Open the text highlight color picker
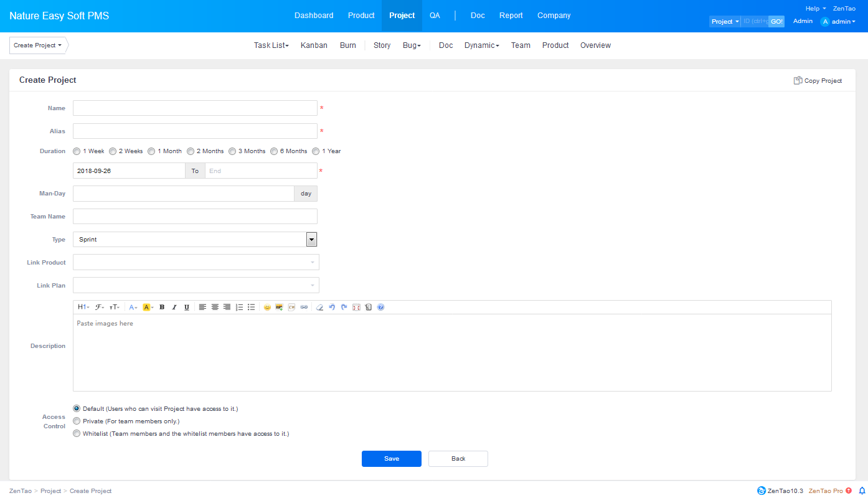The image size is (868, 498). coord(148,307)
